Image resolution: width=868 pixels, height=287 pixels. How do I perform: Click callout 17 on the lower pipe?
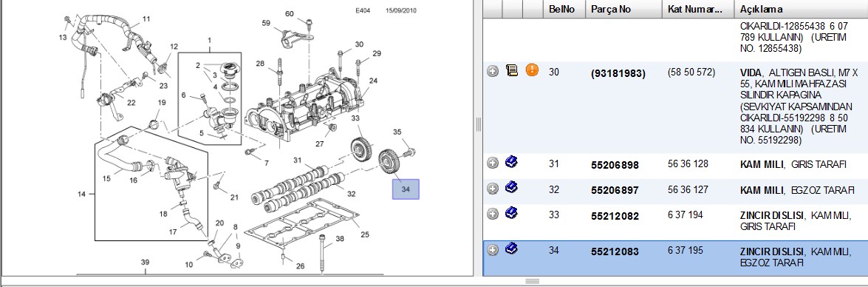coord(173,233)
